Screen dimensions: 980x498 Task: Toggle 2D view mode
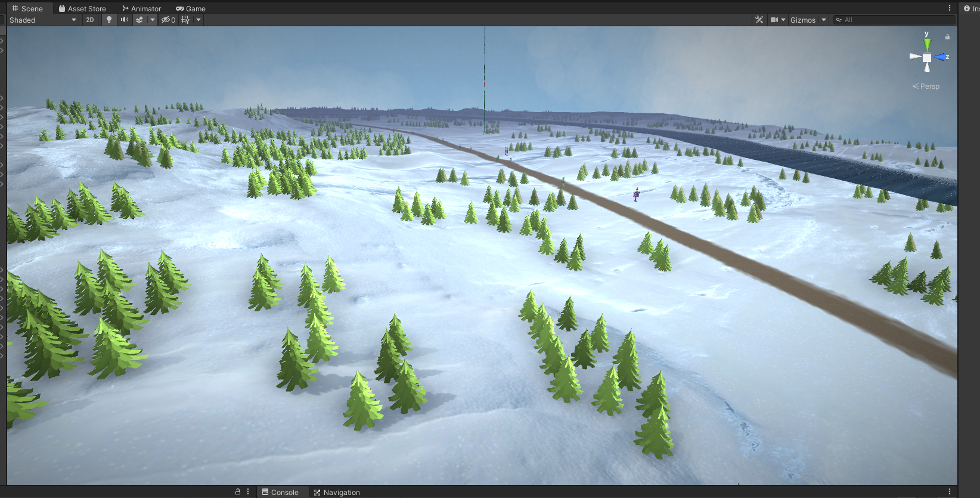point(90,20)
